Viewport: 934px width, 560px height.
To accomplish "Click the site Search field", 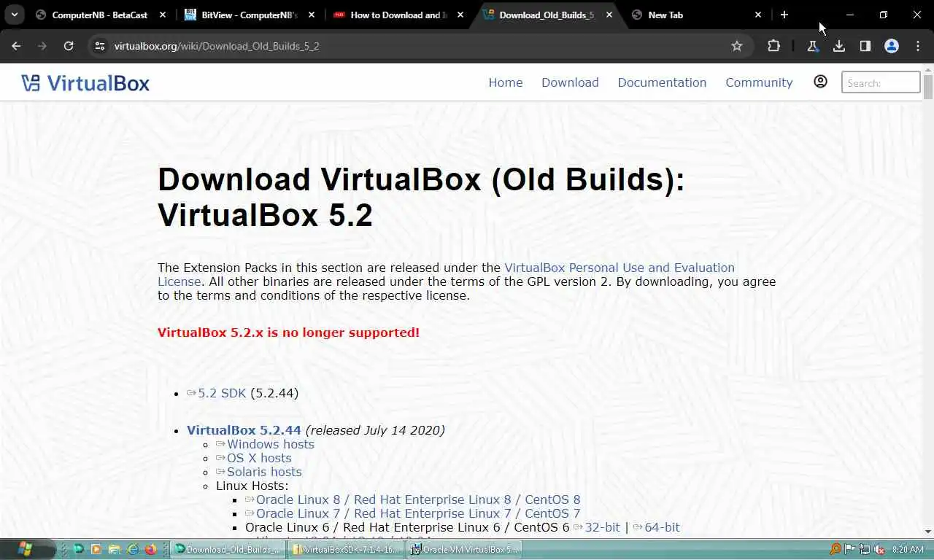I will 881,82.
